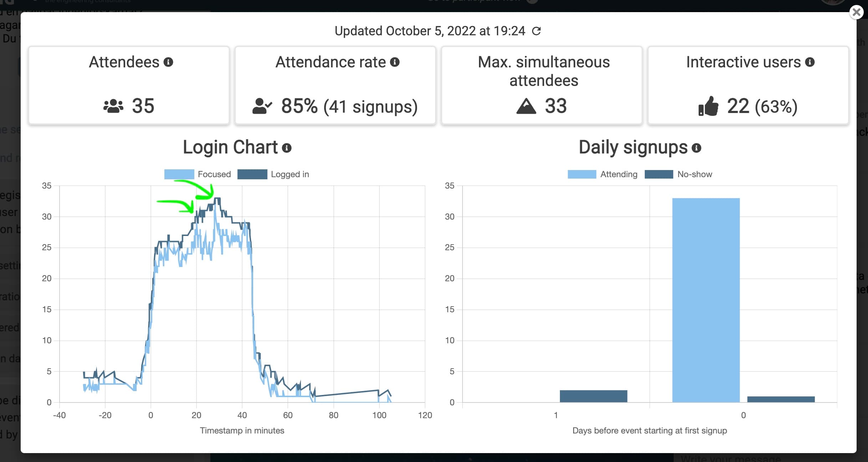Click the "Max. simultaneous attendees" card title
The width and height of the screenshot is (868, 462).
pos(543,71)
